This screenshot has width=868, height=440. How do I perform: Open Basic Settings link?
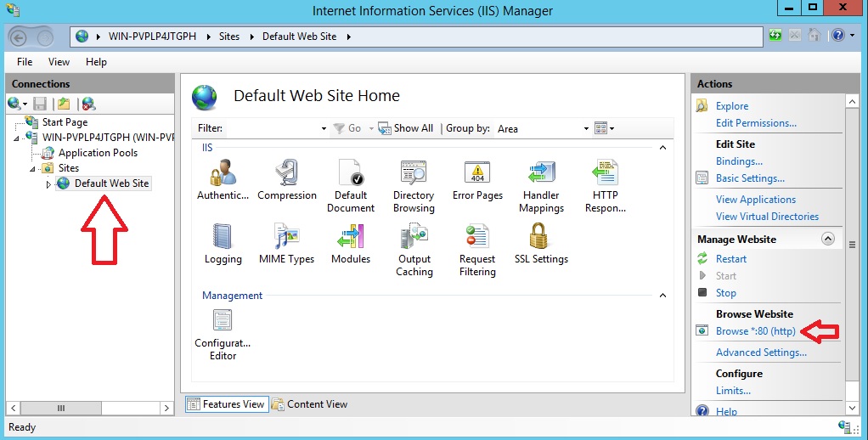(x=750, y=178)
